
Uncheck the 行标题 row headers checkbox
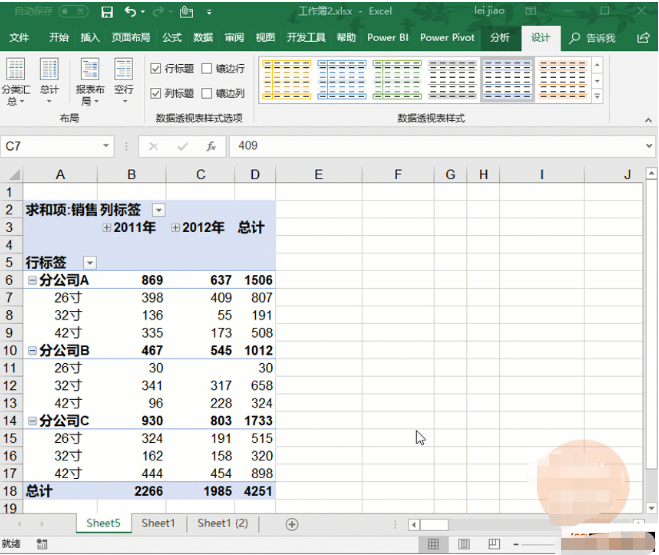click(156, 69)
